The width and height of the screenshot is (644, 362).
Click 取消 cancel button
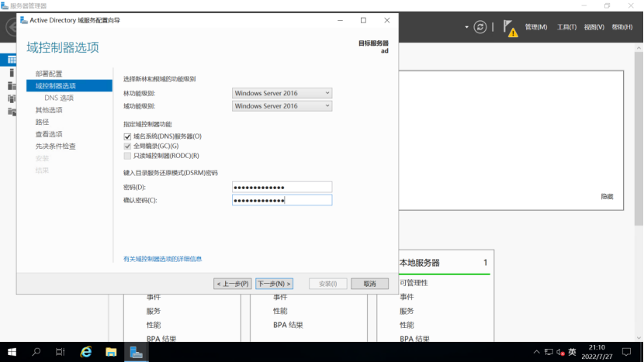click(x=369, y=284)
